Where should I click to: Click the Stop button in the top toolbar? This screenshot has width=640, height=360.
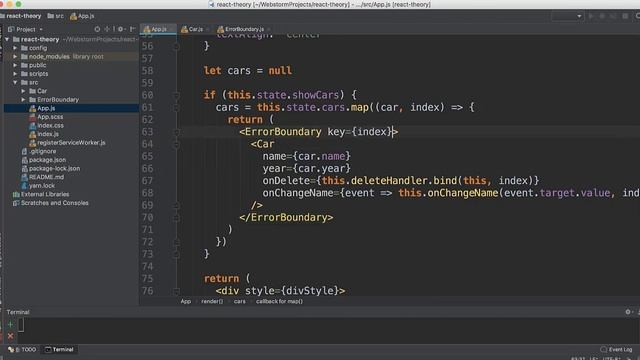(625, 16)
